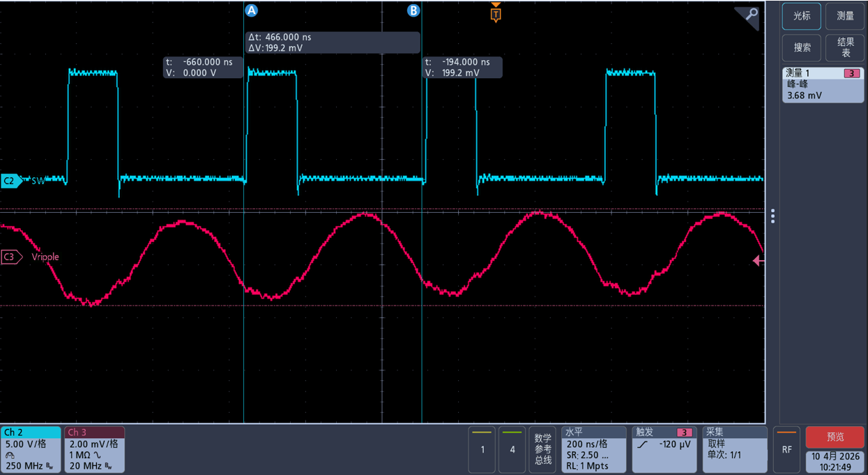The image size is (868, 475).
Task: Click the 单次: 1/1 acquisition text
Action: tap(724, 455)
